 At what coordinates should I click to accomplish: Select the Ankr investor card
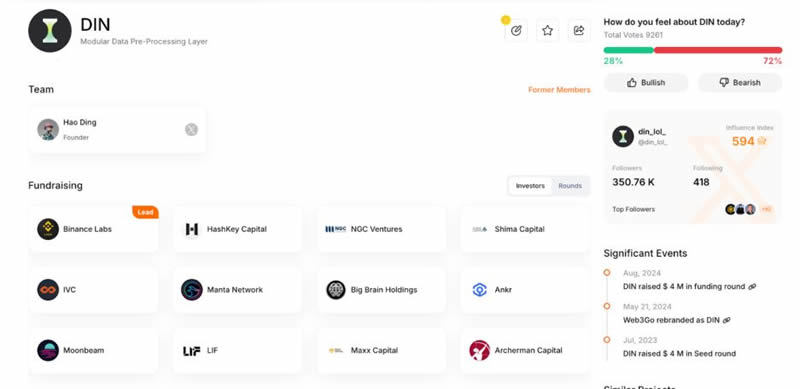pyautogui.click(x=525, y=289)
